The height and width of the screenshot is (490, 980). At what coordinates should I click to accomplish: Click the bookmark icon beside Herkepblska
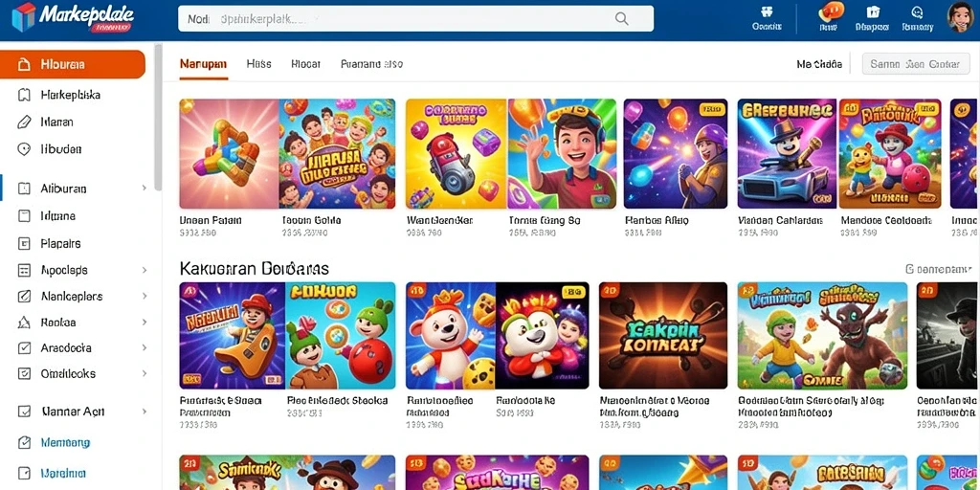point(24,95)
